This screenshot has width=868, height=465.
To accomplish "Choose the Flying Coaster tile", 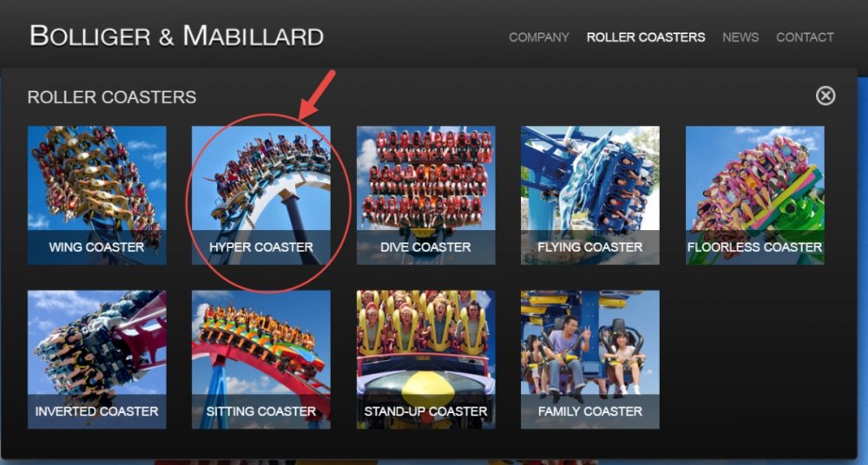I will (x=590, y=195).
